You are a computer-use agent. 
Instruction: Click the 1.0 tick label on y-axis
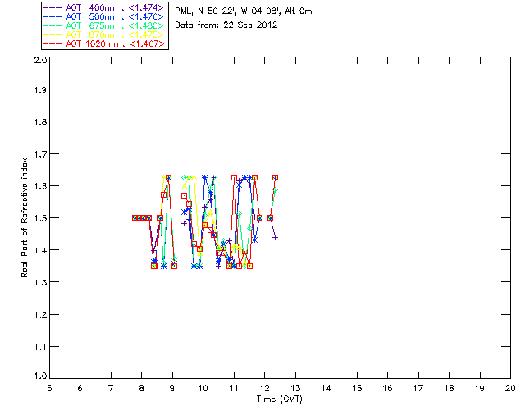[39, 377]
